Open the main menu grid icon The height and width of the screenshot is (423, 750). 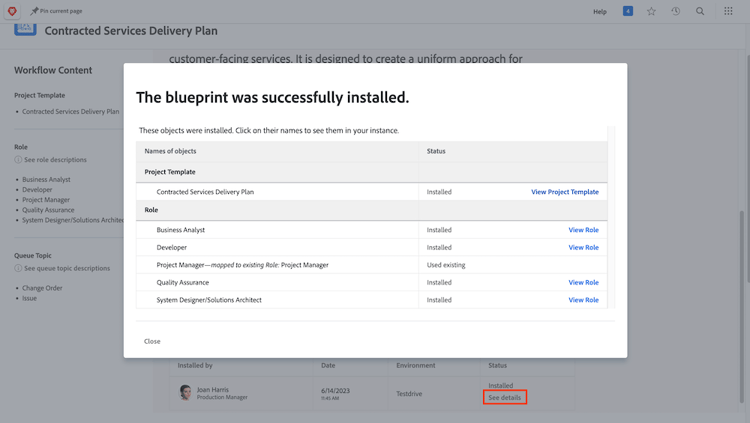click(728, 11)
